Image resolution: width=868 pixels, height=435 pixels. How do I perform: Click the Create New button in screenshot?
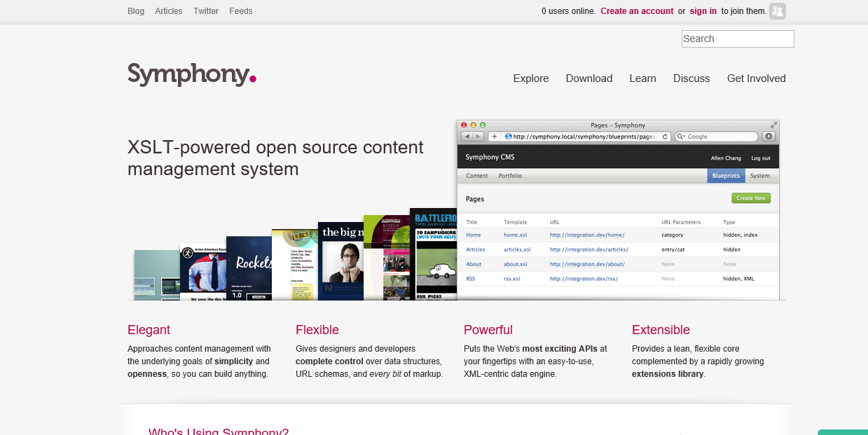pyautogui.click(x=751, y=198)
